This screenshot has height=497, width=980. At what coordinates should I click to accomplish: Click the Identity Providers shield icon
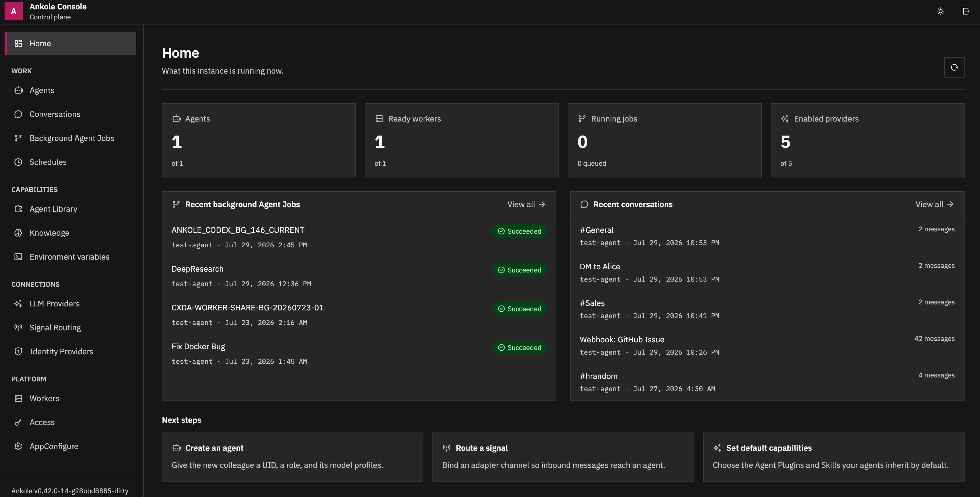[18, 352]
